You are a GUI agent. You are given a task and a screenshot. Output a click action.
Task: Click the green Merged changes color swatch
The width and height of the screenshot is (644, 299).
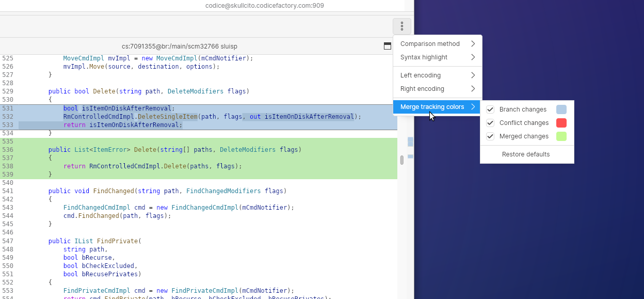click(561, 136)
